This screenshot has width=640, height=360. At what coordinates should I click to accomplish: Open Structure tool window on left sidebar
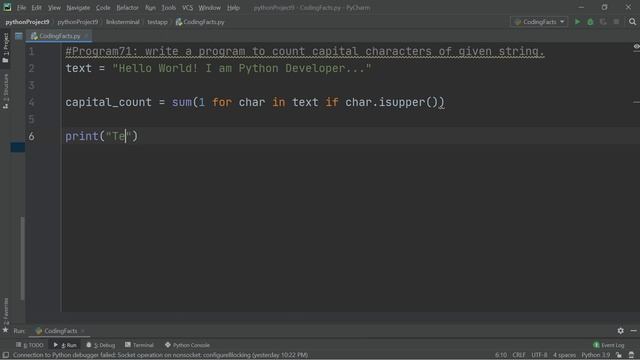[5, 91]
